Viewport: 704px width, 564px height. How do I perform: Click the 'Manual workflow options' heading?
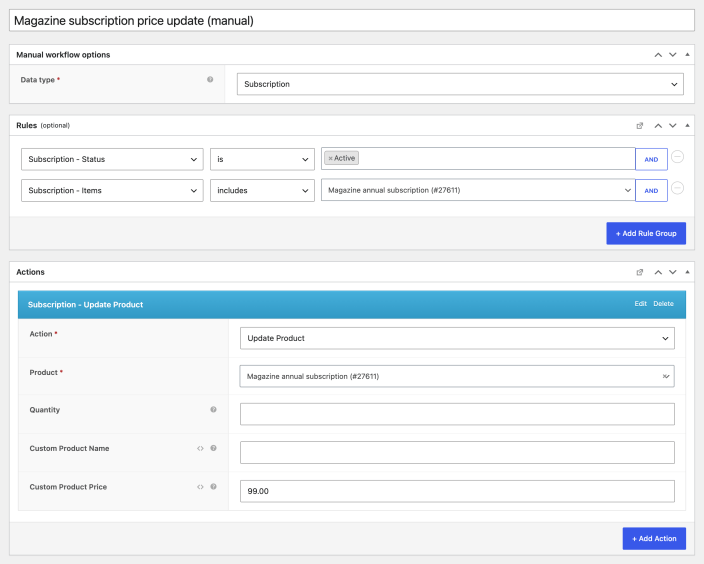point(63,55)
